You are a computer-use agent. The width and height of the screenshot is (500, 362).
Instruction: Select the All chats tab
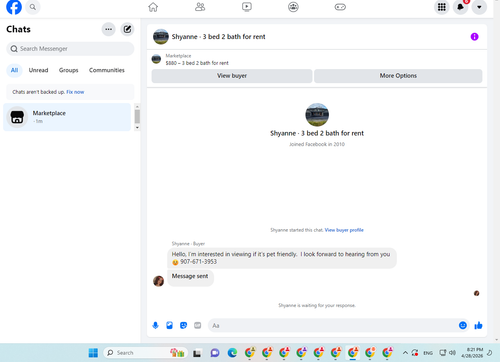pos(14,70)
